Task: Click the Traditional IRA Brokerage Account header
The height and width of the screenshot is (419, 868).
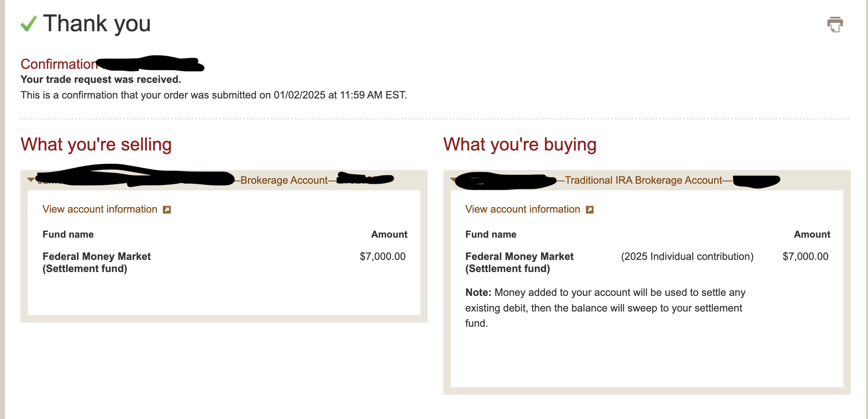Action: coord(643,180)
